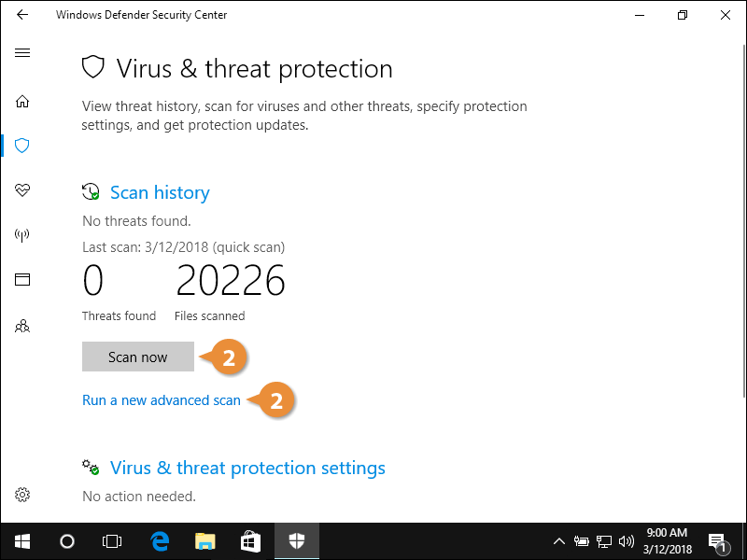The height and width of the screenshot is (560, 747).
Task: Open Family options sidebar icon
Action: [x=22, y=327]
